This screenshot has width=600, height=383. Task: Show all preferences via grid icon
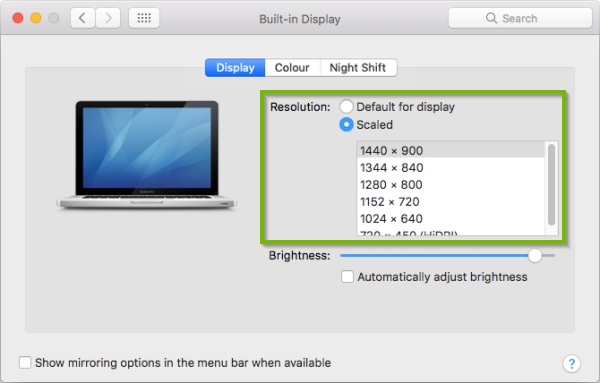(x=144, y=18)
